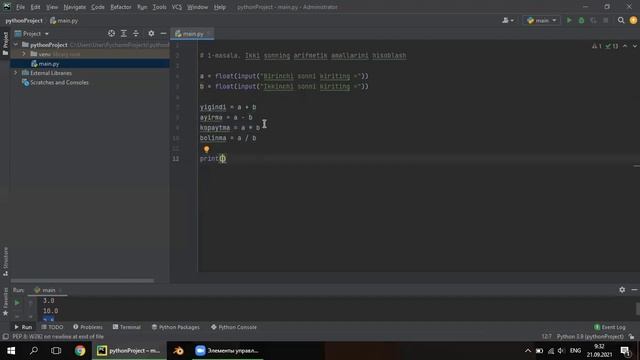Click the Expand All icon in Project panel
The height and width of the screenshot is (360, 640).
124,33
